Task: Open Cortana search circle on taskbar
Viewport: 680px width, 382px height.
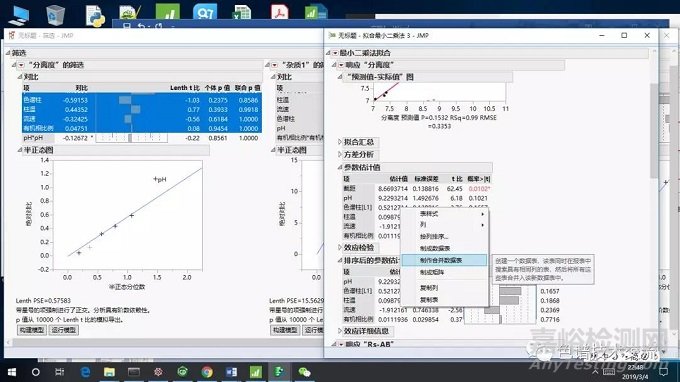Action: pos(36,372)
